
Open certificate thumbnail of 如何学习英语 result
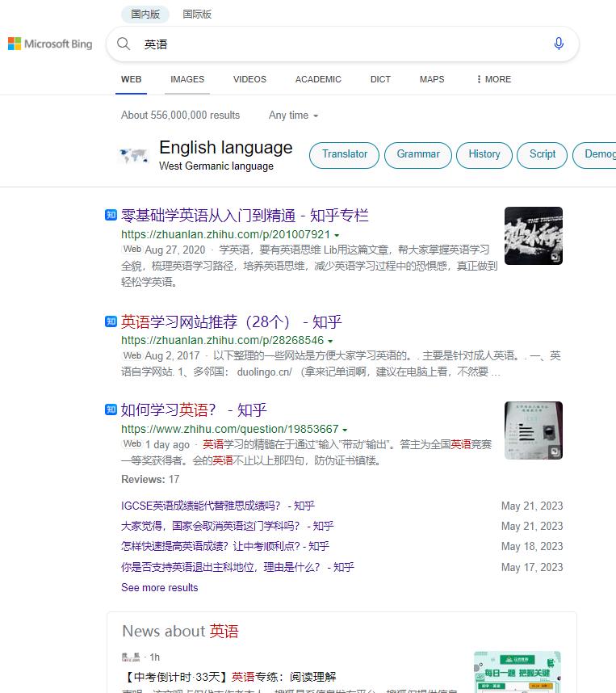click(x=534, y=430)
